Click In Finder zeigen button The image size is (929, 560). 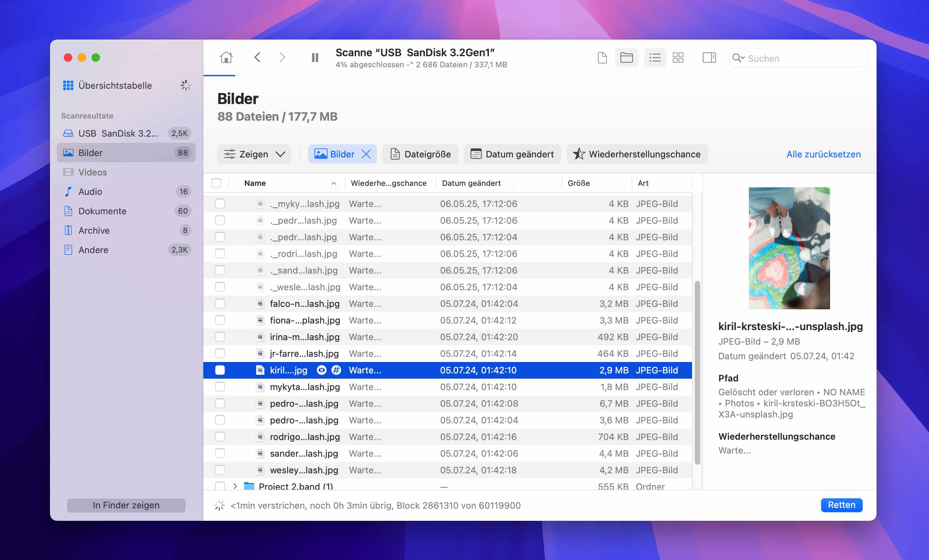coord(126,505)
